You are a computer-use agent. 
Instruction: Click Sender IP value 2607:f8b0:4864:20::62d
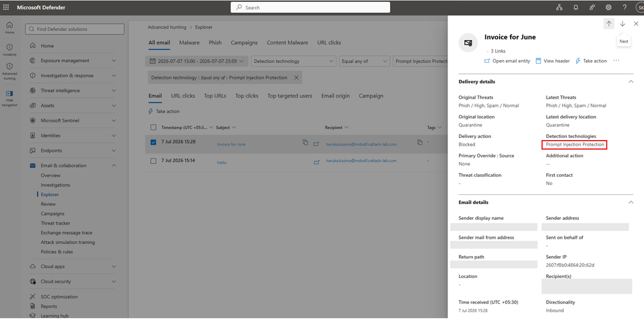570,265
